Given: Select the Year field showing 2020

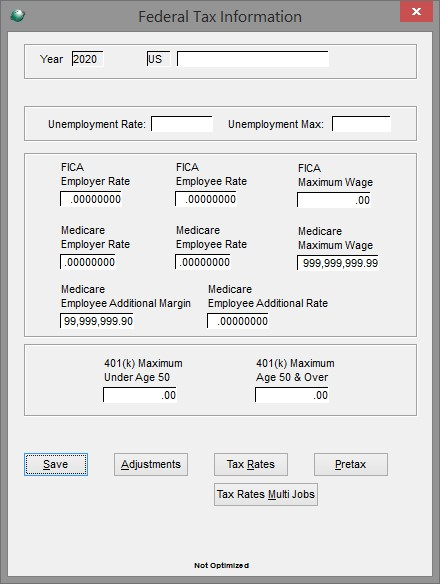Looking at the screenshot, I should click(88, 59).
